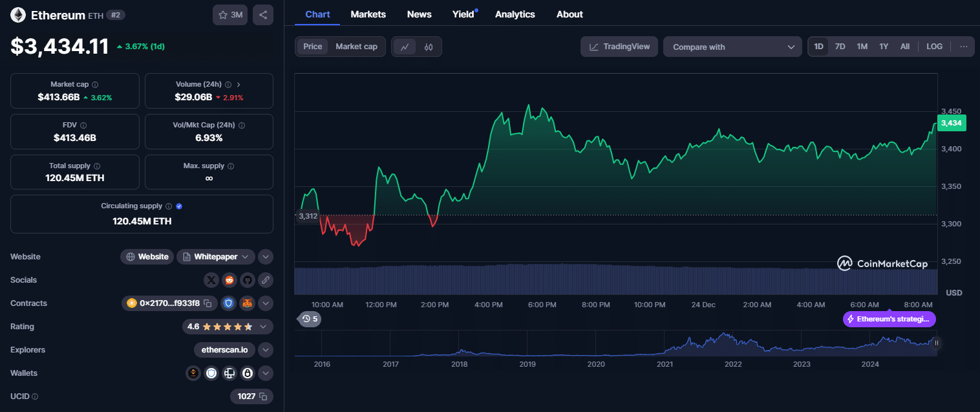The height and width of the screenshot is (412, 980).
Task: Open the grid-shaped wallet icon in Wallets
Action: pyautogui.click(x=229, y=373)
